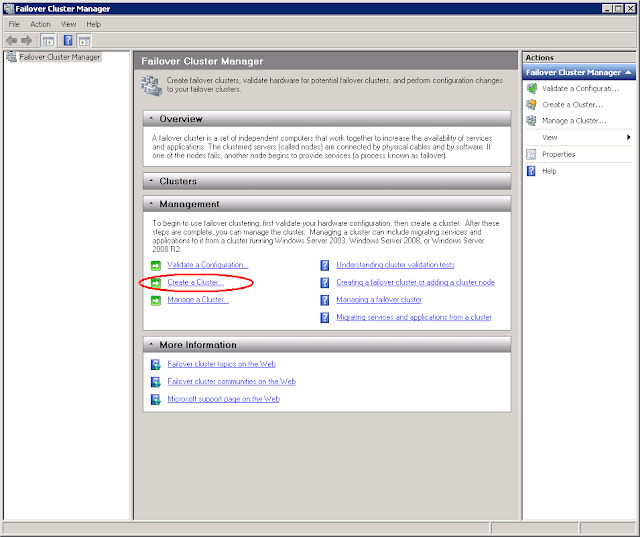Click web icon beside Failover cluster communities
This screenshot has height=537, width=640.
(156, 382)
